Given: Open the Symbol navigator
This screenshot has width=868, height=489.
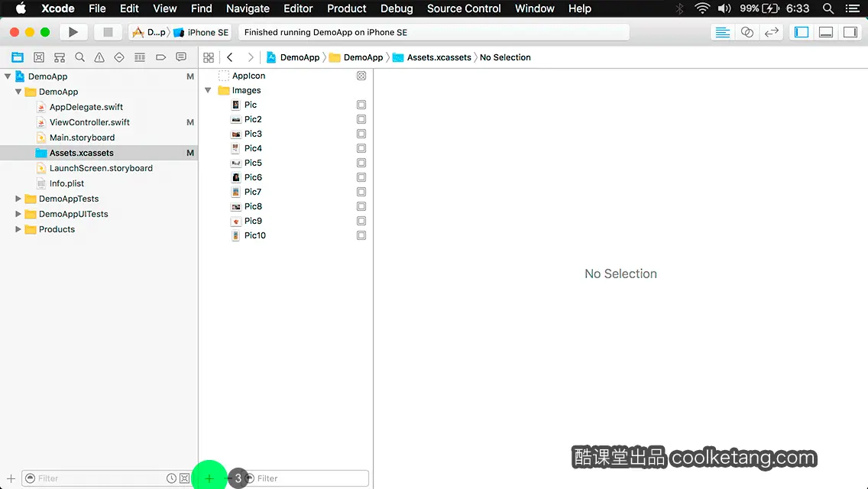Looking at the screenshot, I should [60, 57].
